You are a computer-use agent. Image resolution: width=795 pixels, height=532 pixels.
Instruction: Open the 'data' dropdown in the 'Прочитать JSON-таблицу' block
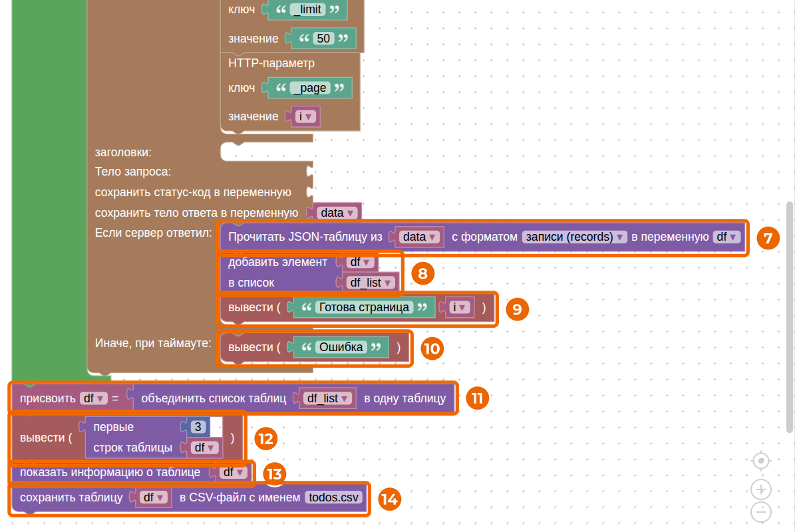click(419, 237)
